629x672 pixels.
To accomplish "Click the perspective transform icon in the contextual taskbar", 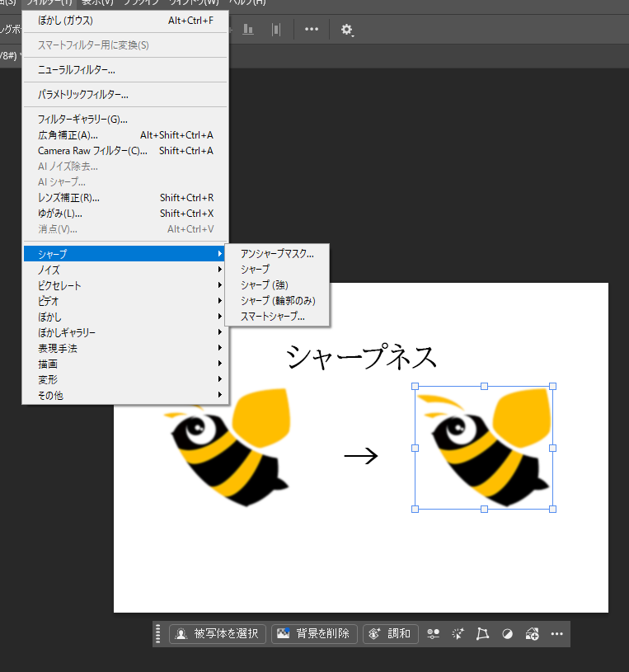I will click(x=483, y=633).
